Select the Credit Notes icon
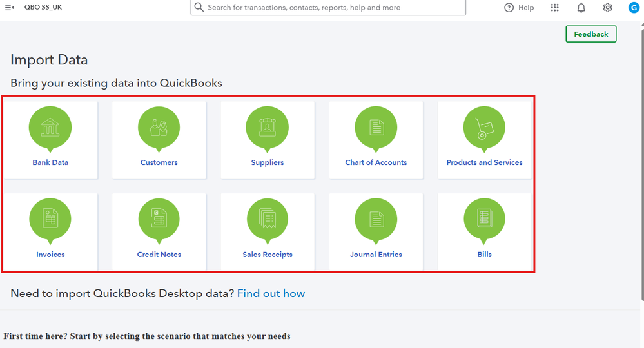Image resolution: width=644 pixels, height=348 pixels. pyautogui.click(x=159, y=219)
